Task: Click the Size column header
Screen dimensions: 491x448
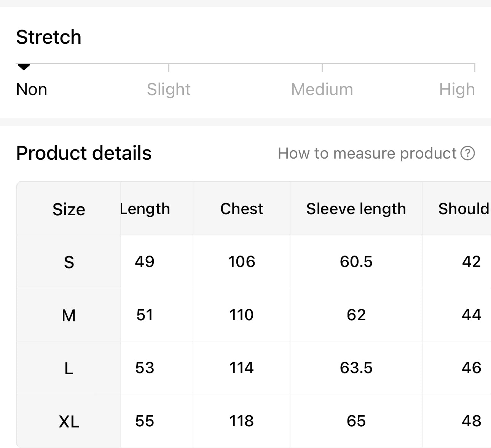Action: click(x=69, y=209)
